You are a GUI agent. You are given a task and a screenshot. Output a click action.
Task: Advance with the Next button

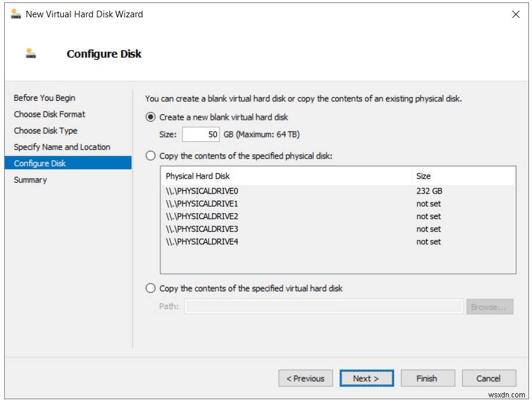366,378
